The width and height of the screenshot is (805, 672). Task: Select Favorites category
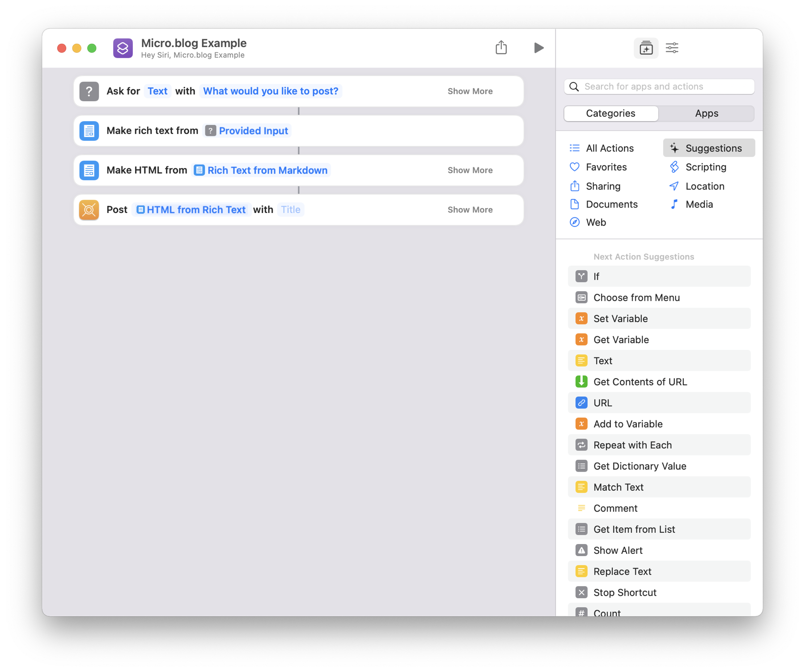(598, 167)
